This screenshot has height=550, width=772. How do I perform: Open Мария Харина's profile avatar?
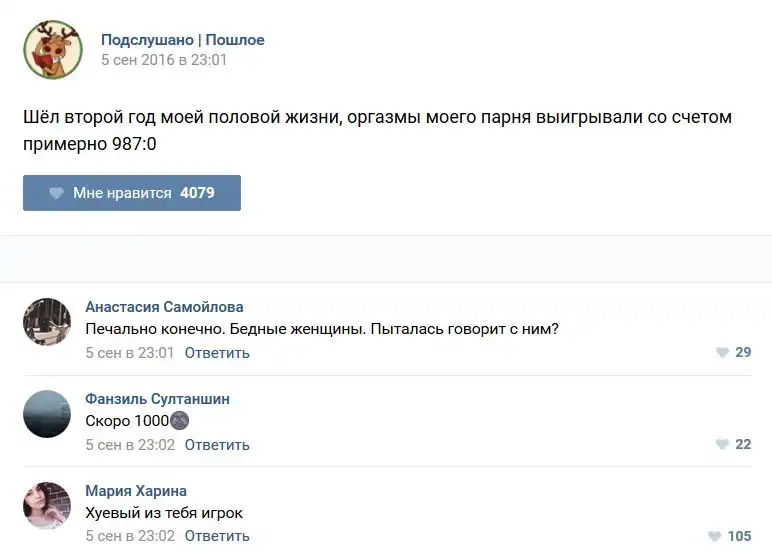tap(47, 506)
